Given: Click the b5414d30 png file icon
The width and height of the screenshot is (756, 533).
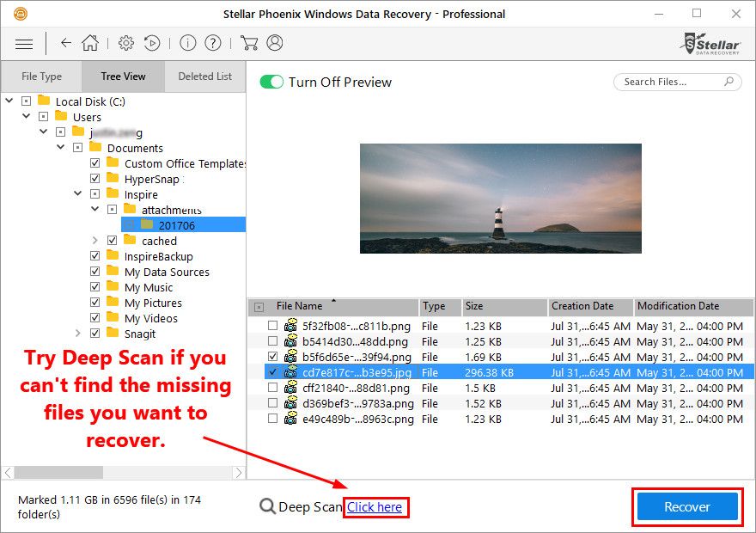Looking at the screenshot, I should coord(290,341).
